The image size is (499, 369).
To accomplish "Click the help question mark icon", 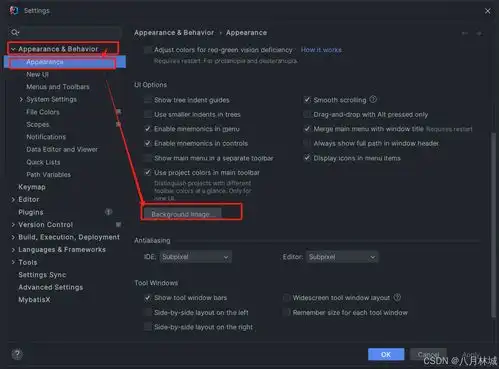I will pyautogui.click(x=17, y=354).
